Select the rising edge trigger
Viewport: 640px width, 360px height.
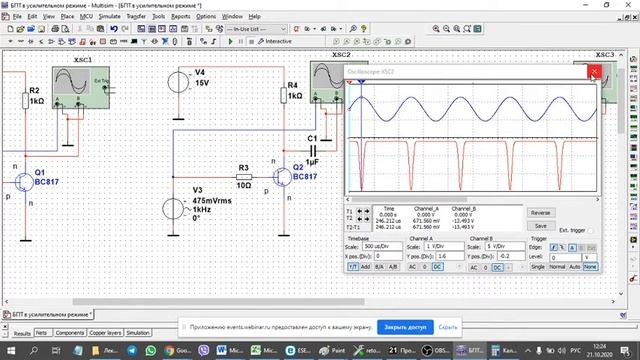click(553, 247)
